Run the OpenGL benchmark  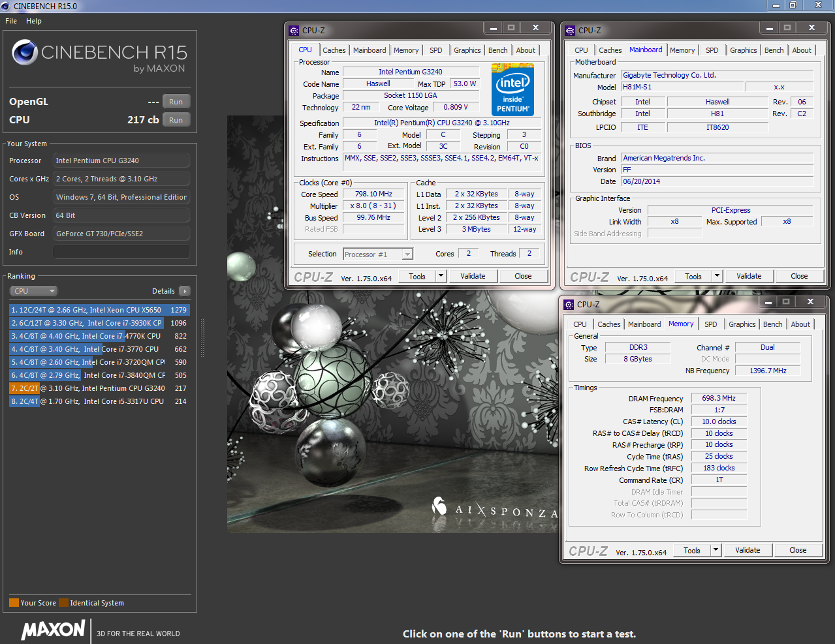click(176, 102)
